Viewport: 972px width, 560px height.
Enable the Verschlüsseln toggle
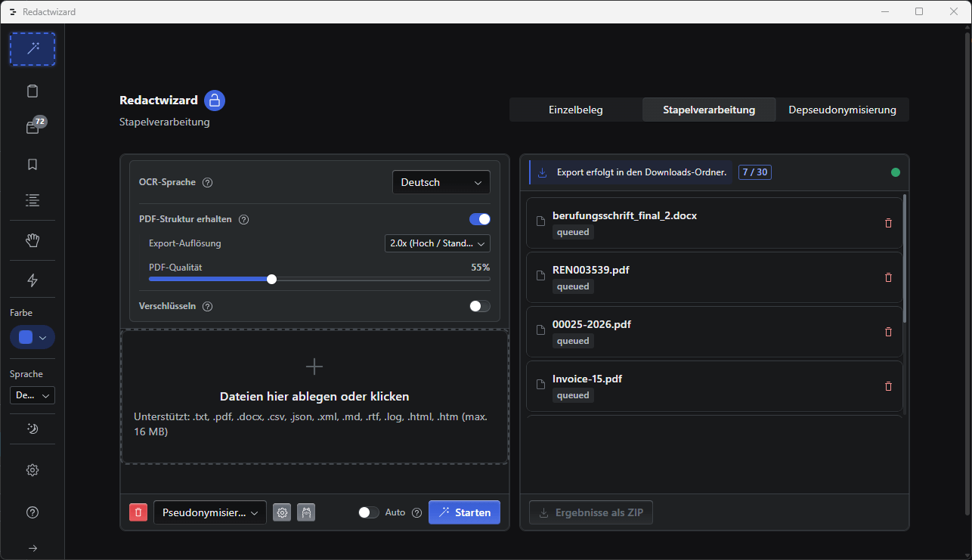480,306
